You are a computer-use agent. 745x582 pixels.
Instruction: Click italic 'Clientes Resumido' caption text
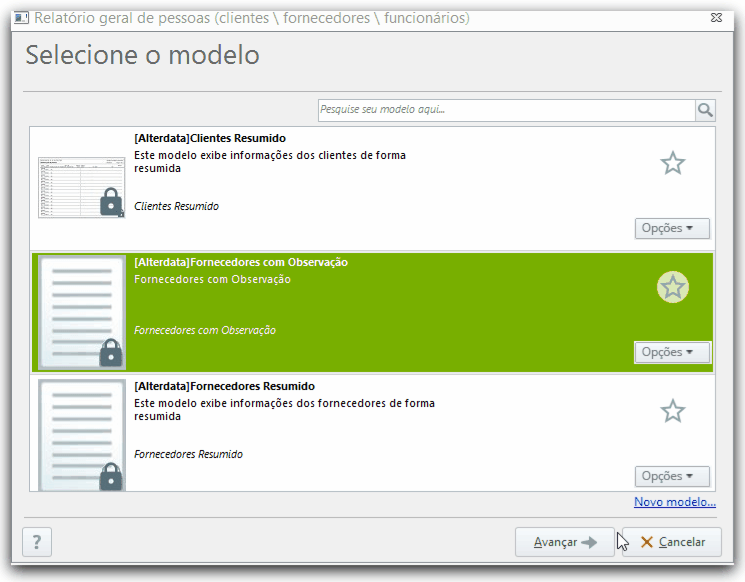(x=176, y=206)
